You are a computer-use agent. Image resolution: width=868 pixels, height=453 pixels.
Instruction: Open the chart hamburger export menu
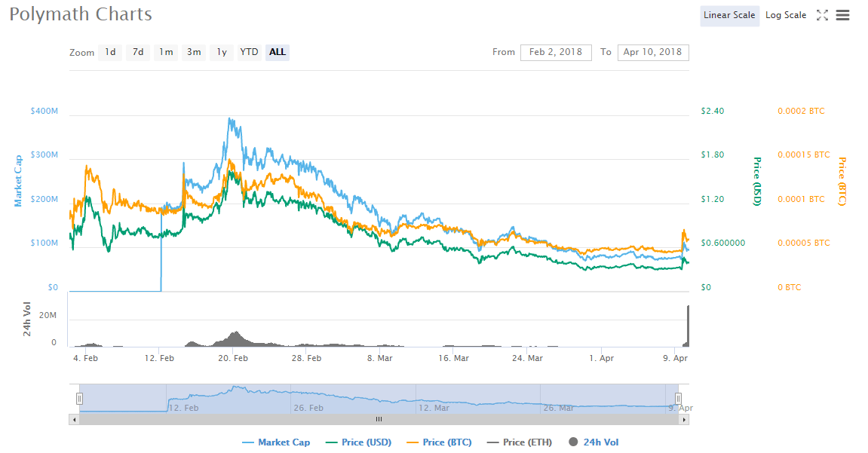[x=843, y=15]
